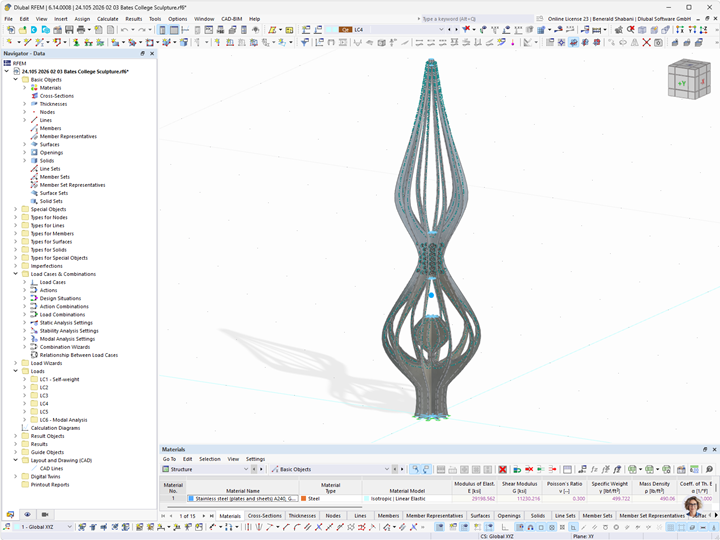This screenshot has height=540, width=720.
Task: Expand the Special Objects folder
Action: 16,209
